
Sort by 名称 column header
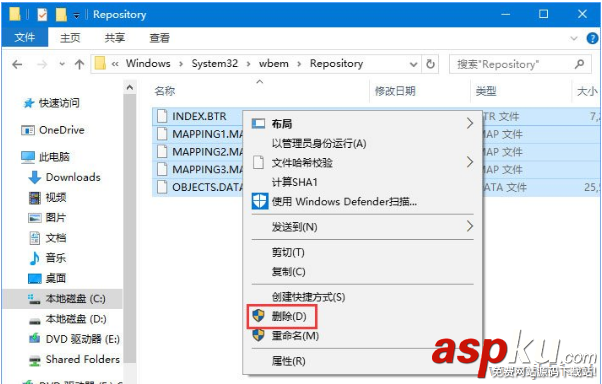(x=165, y=91)
